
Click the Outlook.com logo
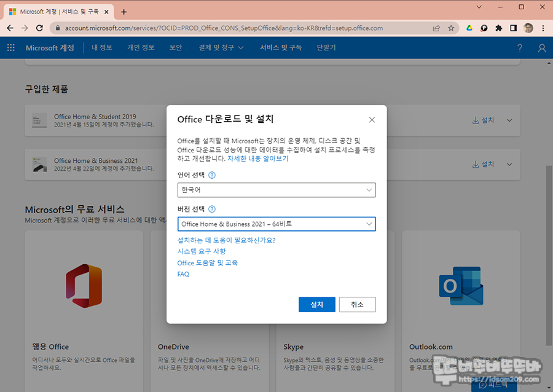(x=461, y=286)
